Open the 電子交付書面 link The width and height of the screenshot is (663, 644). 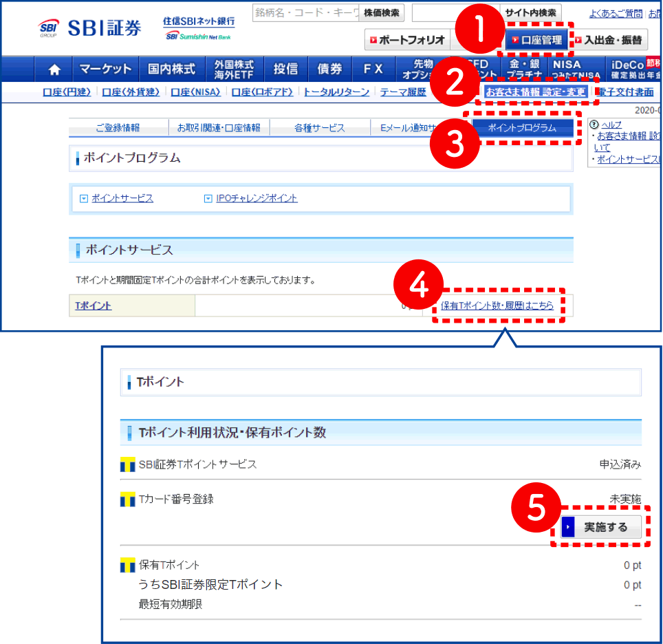pyautogui.click(x=625, y=92)
